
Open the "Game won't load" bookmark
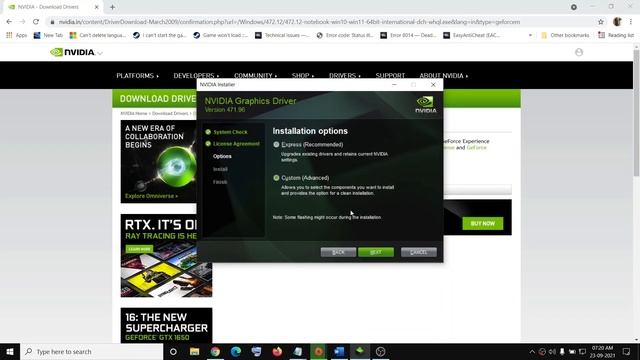tap(221, 36)
